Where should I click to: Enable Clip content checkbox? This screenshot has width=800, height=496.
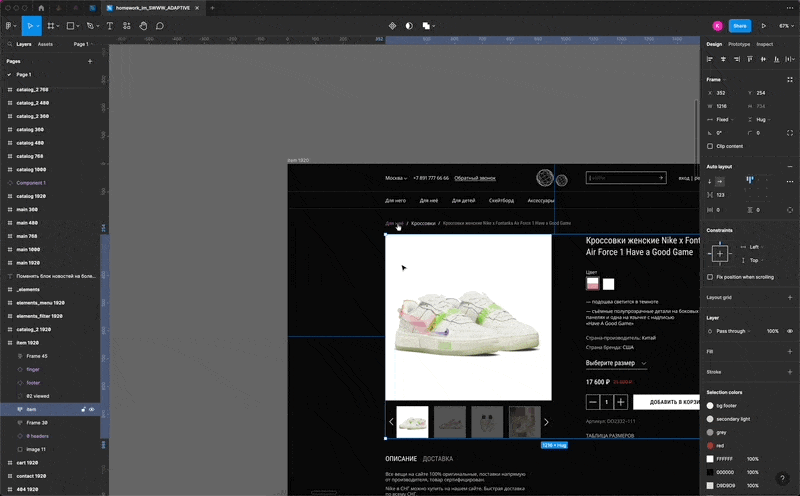click(x=710, y=146)
